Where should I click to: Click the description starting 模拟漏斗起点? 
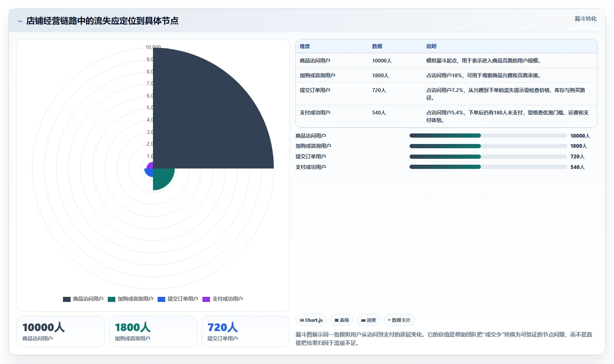coord(483,61)
